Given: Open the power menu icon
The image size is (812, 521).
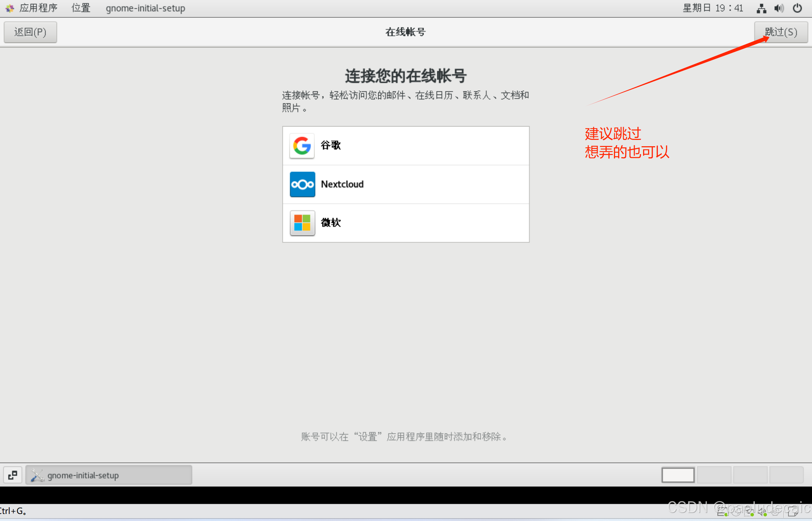Looking at the screenshot, I should pos(797,8).
